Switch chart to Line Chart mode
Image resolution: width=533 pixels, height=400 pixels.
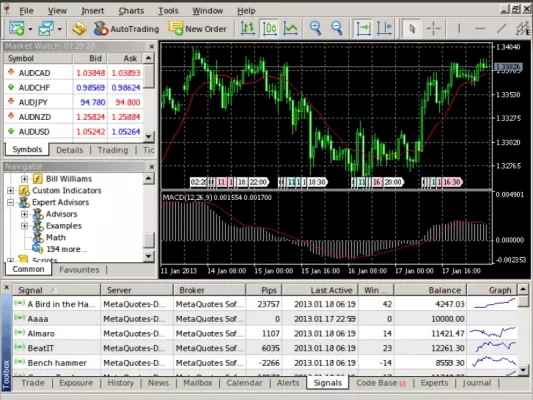[x=291, y=29]
